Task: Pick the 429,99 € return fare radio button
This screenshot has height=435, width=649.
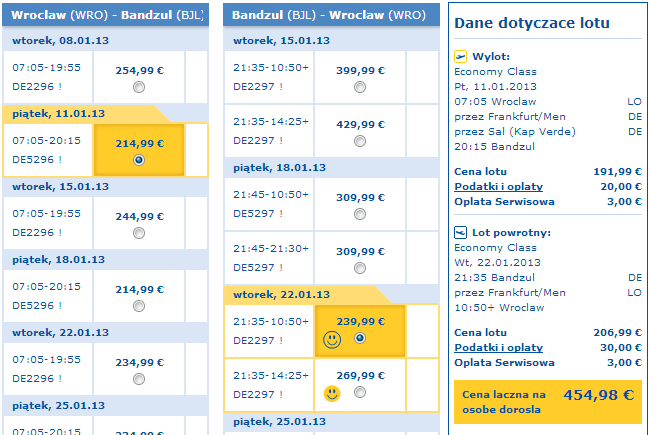Action: (x=360, y=139)
